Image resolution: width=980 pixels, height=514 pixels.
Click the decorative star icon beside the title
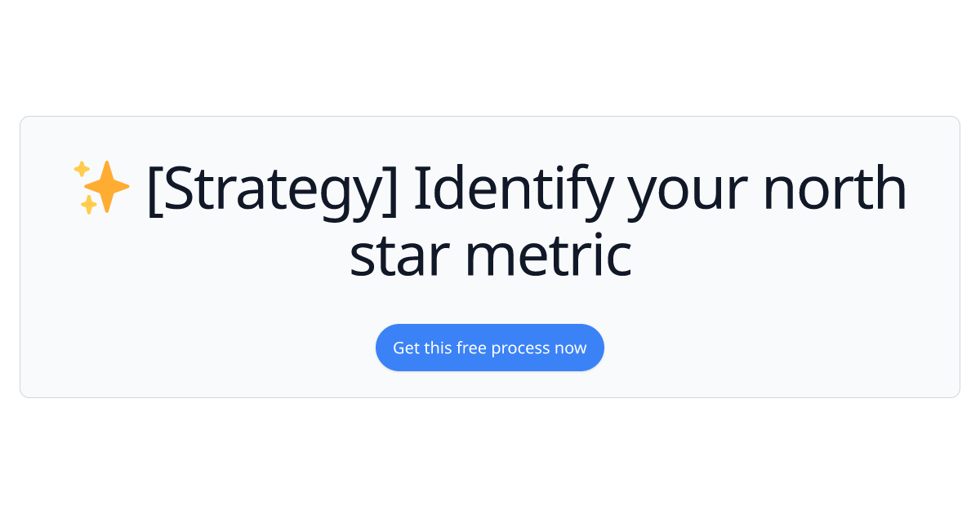[102, 186]
